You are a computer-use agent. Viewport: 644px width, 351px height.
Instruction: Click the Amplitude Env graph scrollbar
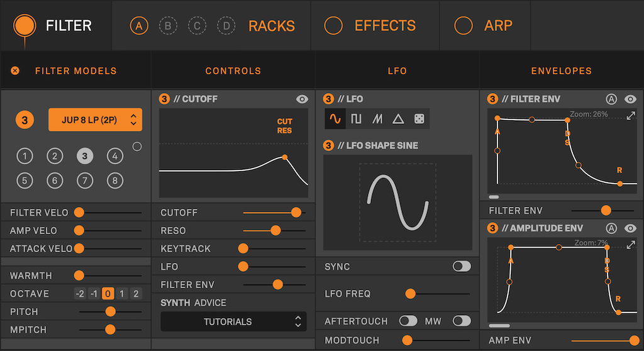pyautogui.click(x=499, y=325)
